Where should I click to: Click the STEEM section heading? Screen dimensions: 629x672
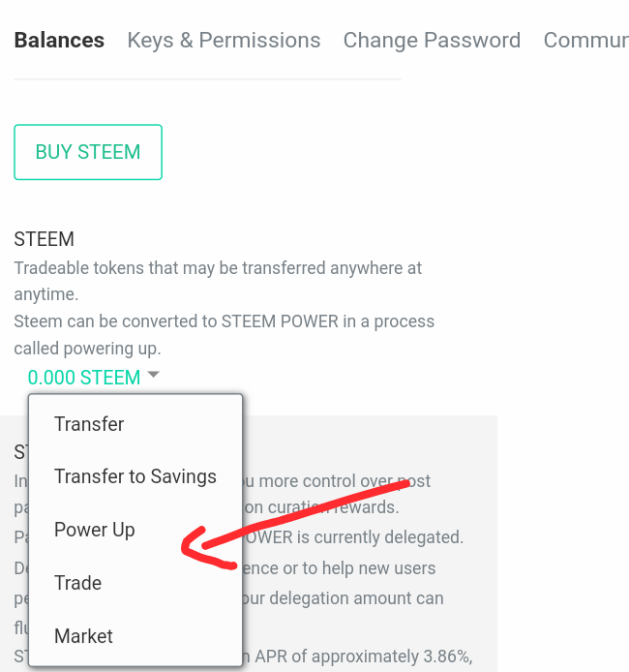click(x=44, y=239)
